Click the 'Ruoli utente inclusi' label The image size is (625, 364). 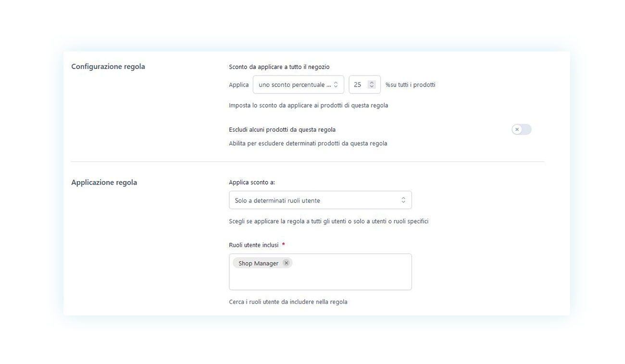254,245
